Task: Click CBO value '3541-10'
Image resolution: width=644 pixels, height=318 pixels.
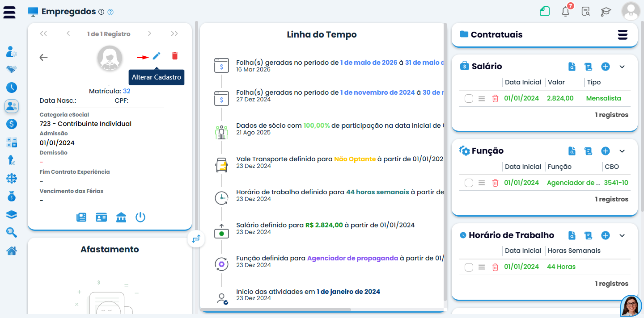Action: coord(616,183)
